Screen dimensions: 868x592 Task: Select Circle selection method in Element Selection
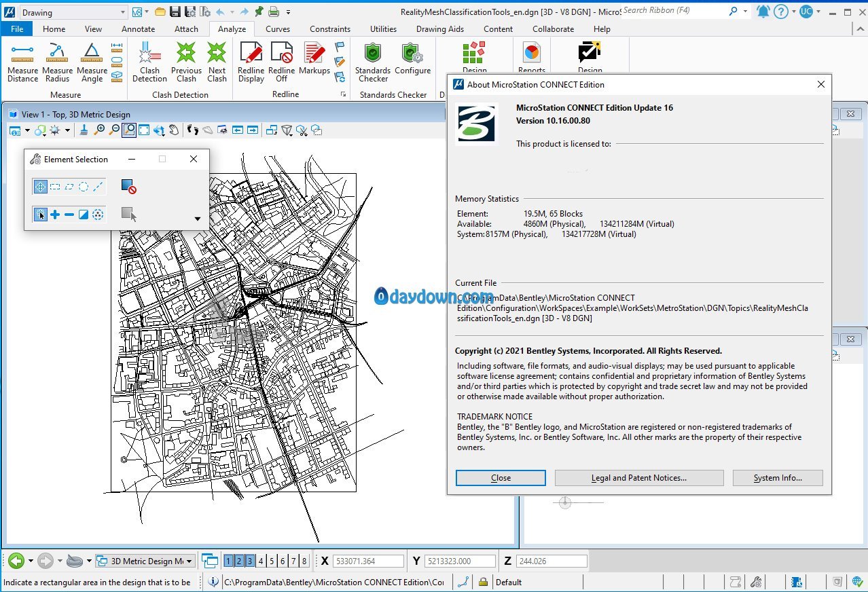(83, 186)
